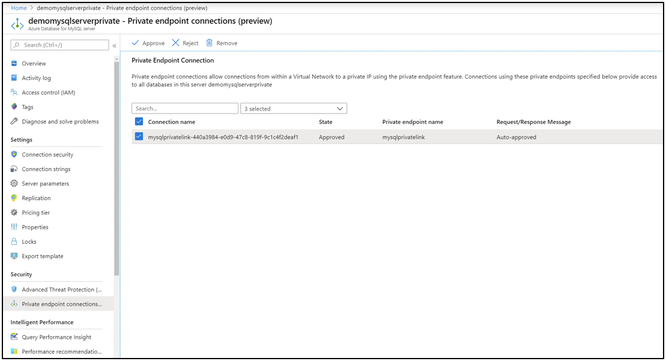666x361 pixels.
Task: Click the Access control (IAM) icon
Action: (14, 92)
